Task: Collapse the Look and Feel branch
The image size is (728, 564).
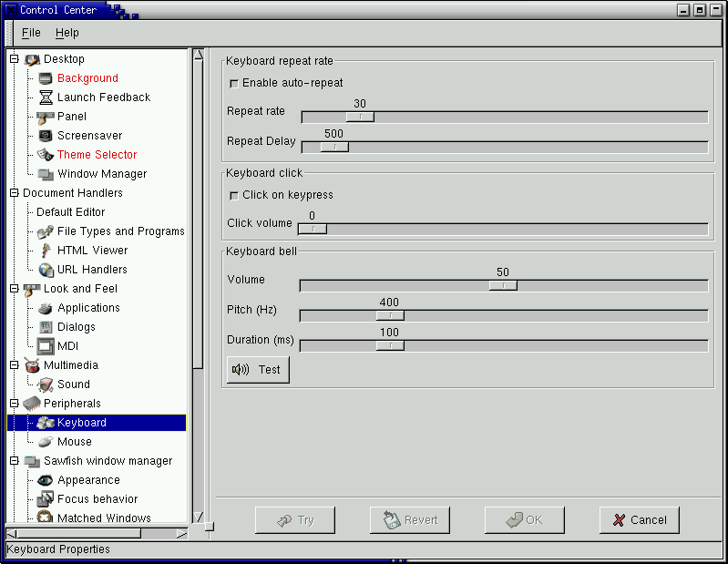Action: click(x=14, y=289)
